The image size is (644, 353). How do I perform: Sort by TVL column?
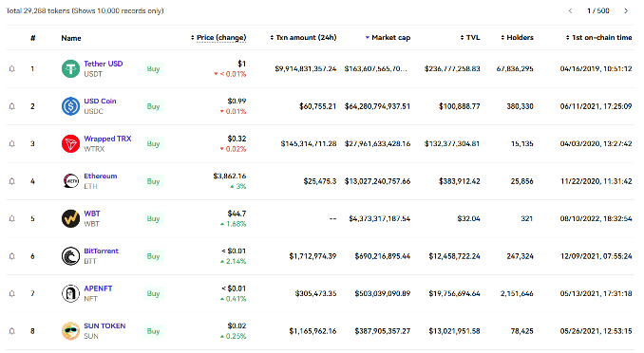(x=470, y=37)
